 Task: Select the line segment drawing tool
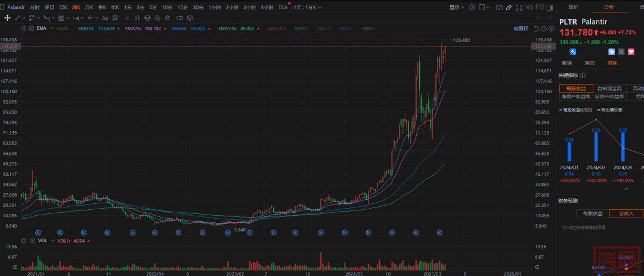18,18
